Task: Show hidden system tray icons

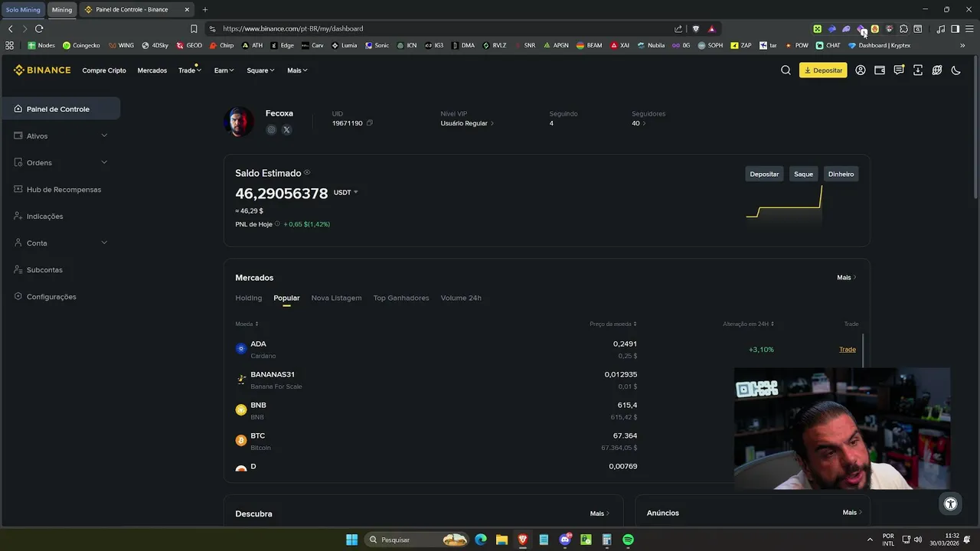Action: pos(870,540)
